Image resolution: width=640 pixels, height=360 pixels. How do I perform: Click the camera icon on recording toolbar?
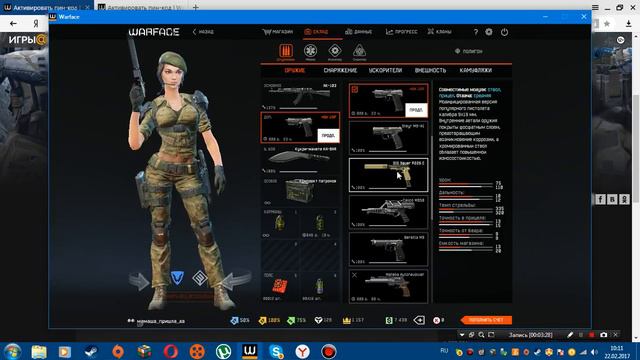603,335
